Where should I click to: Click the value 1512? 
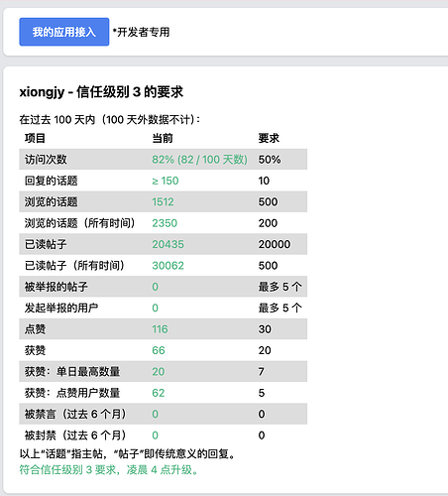(163, 202)
